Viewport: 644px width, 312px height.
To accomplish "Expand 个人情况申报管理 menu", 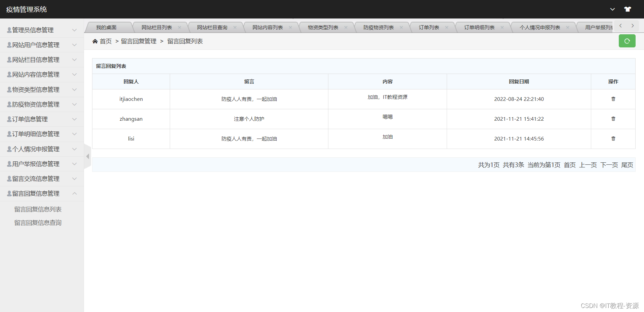I will (x=42, y=149).
